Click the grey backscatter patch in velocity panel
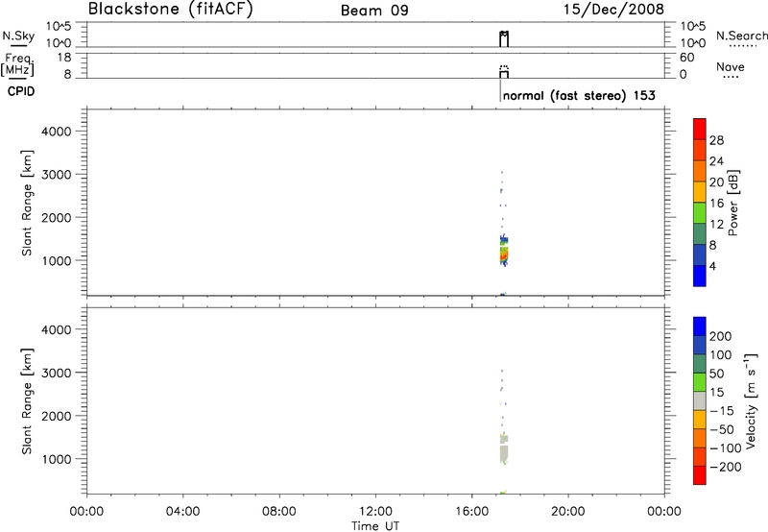Image resolution: width=768 pixels, height=532 pixels. tap(504, 449)
